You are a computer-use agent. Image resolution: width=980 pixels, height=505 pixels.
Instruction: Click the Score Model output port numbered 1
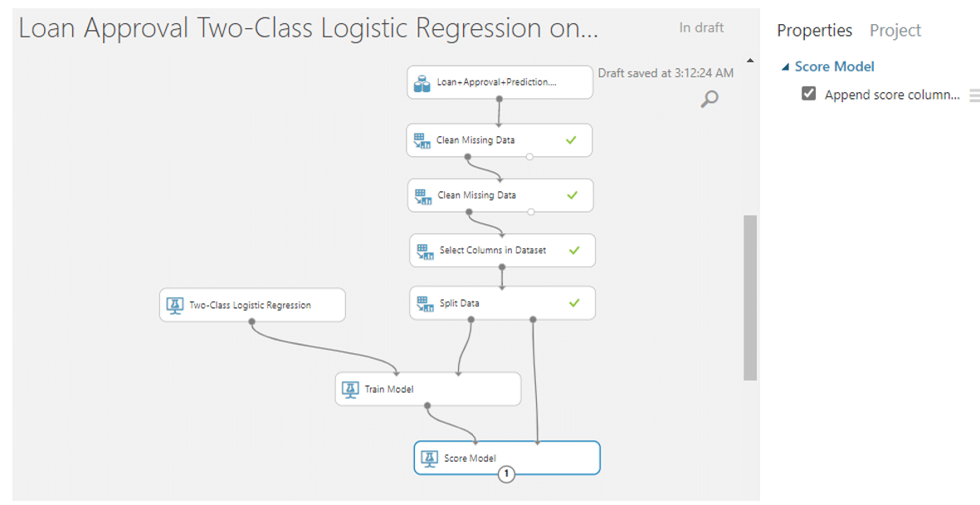[506, 474]
